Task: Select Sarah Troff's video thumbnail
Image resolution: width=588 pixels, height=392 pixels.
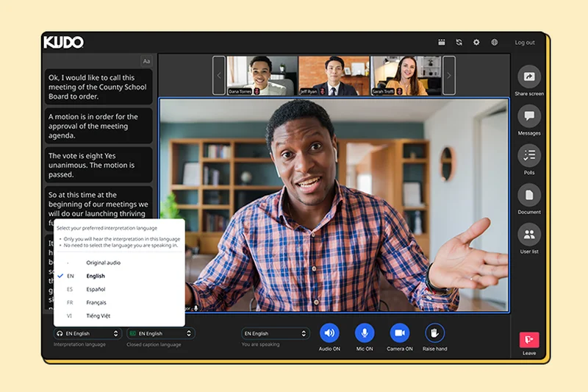Action: [x=406, y=75]
